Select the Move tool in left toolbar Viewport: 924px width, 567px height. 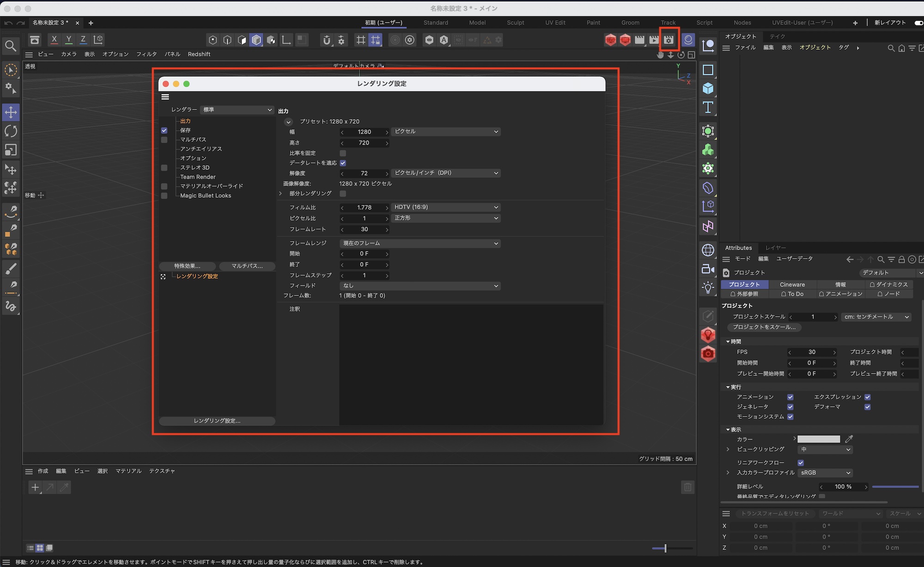pyautogui.click(x=11, y=112)
